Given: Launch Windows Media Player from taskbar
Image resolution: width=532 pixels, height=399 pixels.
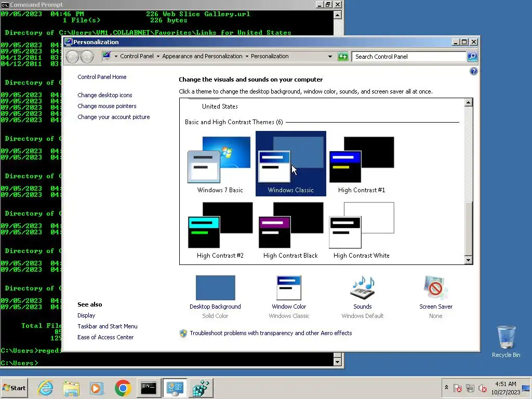Looking at the screenshot, I should [x=97, y=388].
